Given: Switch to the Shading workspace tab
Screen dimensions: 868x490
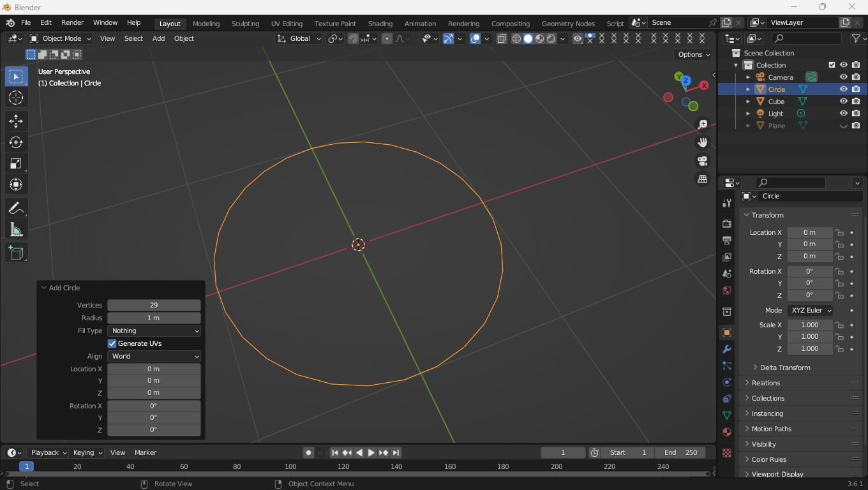Looking at the screenshot, I should coord(380,24).
